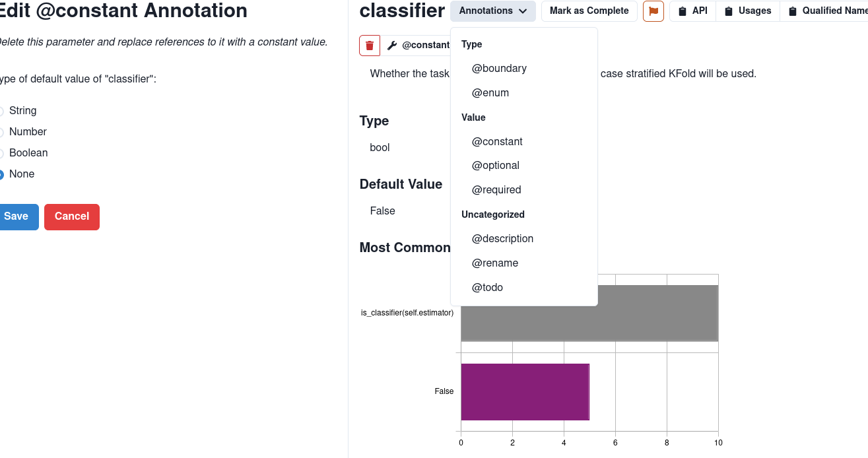The image size is (868, 458).
Task: Click the wrench icon beside @constant
Action: pos(392,46)
